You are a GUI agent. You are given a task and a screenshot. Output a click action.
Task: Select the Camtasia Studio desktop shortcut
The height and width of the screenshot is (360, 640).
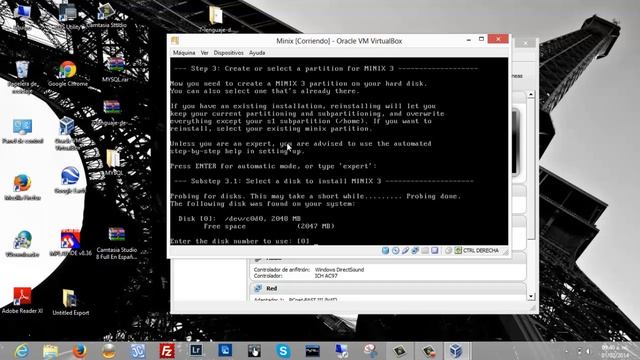[106, 16]
